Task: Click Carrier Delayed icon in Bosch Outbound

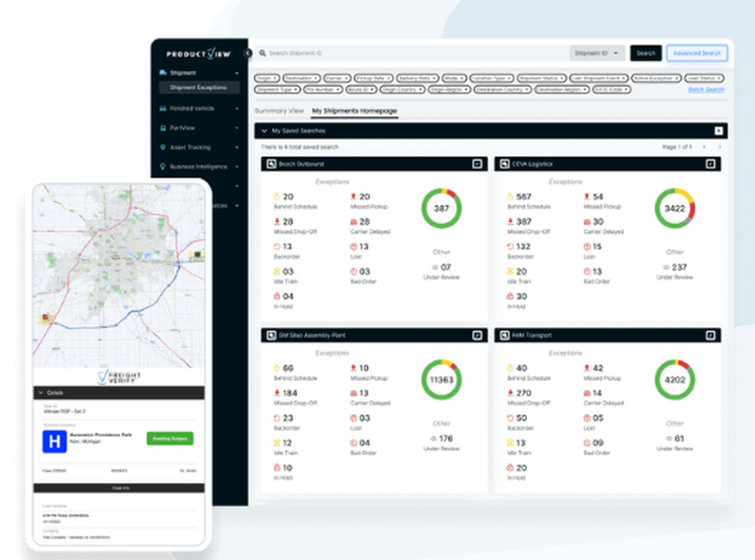Action: pos(353,221)
